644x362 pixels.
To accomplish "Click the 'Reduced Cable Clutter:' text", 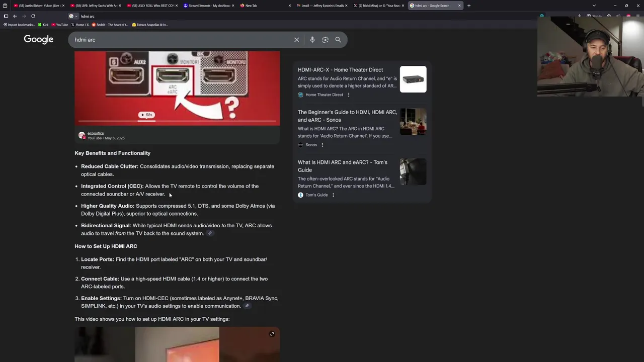I will (110, 166).
